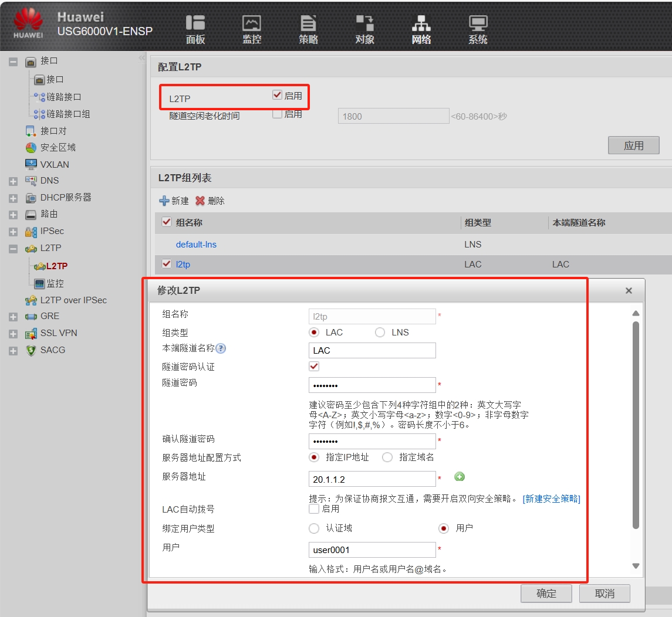Image resolution: width=672 pixels, height=617 pixels.
Task: Collapse the left navigation panel arrows
Action: 142,58
